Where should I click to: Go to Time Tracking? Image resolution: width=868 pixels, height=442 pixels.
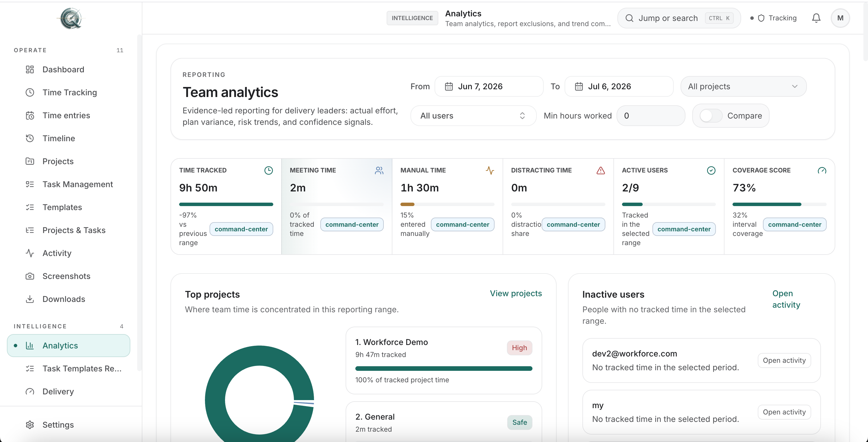tap(68, 92)
